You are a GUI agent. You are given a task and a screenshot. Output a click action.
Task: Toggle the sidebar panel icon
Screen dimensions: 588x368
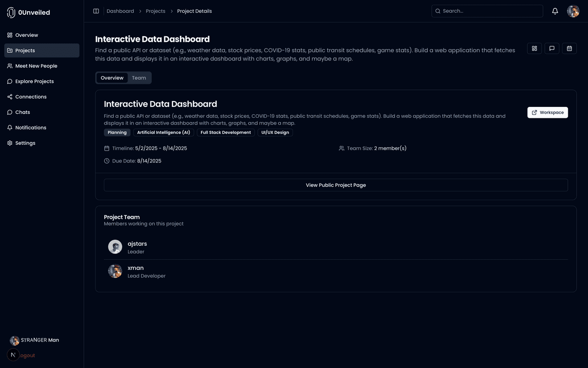[x=96, y=11]
